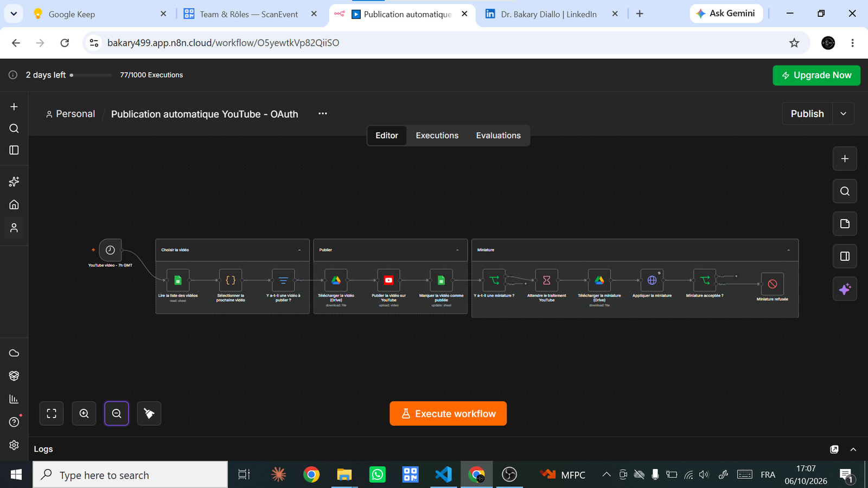This screenshot has height=488, width=868.
Task: Open the canvas node search button
Action: tap(845, 191)
